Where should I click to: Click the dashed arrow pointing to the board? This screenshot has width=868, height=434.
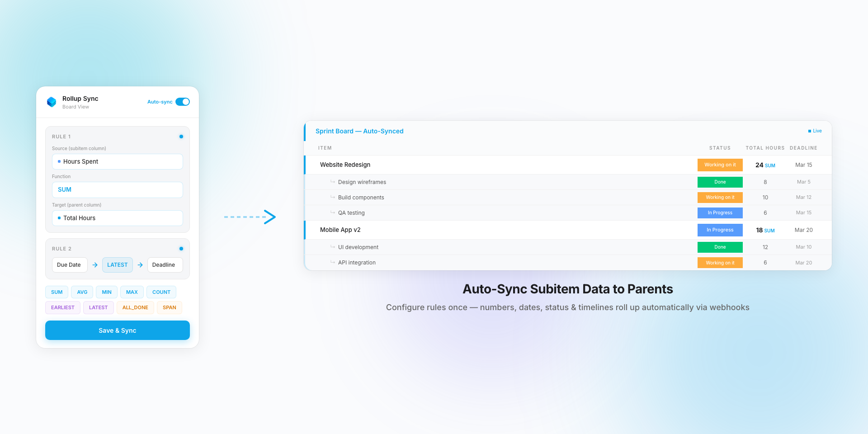250,217
